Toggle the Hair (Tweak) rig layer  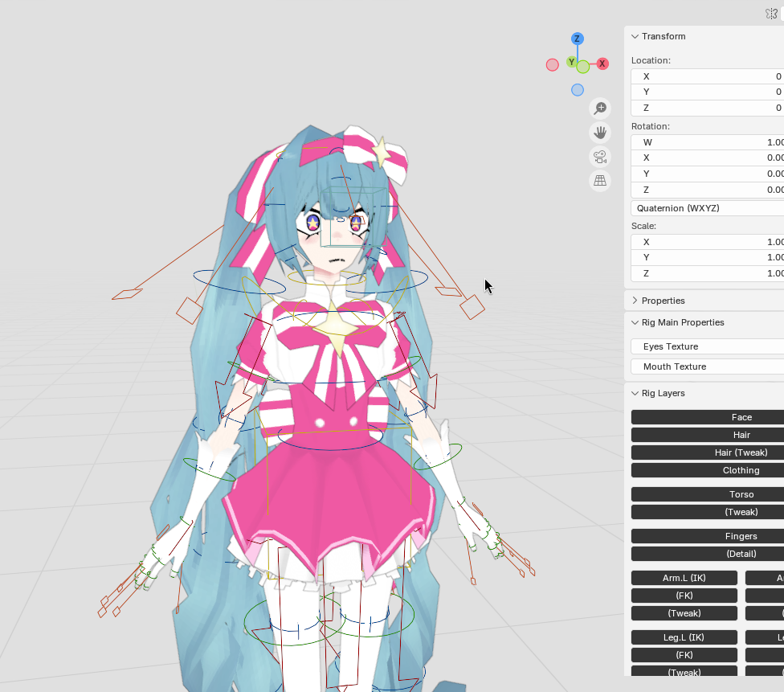(x=708, y=452)
